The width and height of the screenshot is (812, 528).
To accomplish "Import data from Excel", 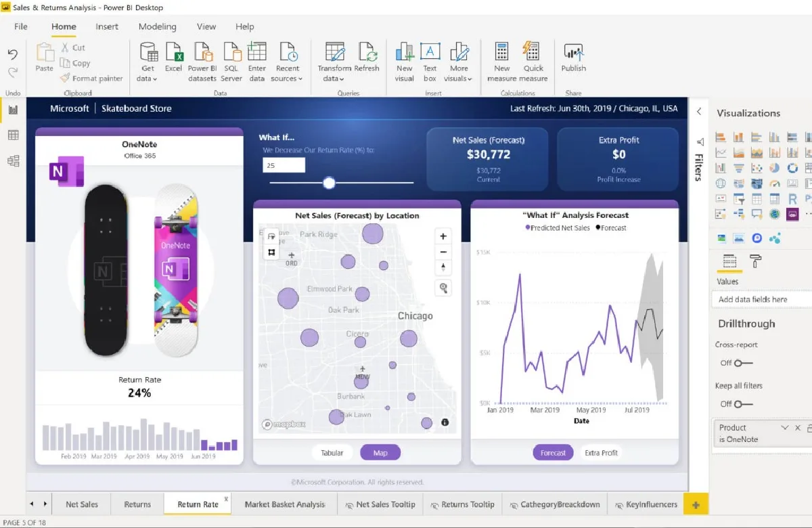I will click(x=174, y=57).
